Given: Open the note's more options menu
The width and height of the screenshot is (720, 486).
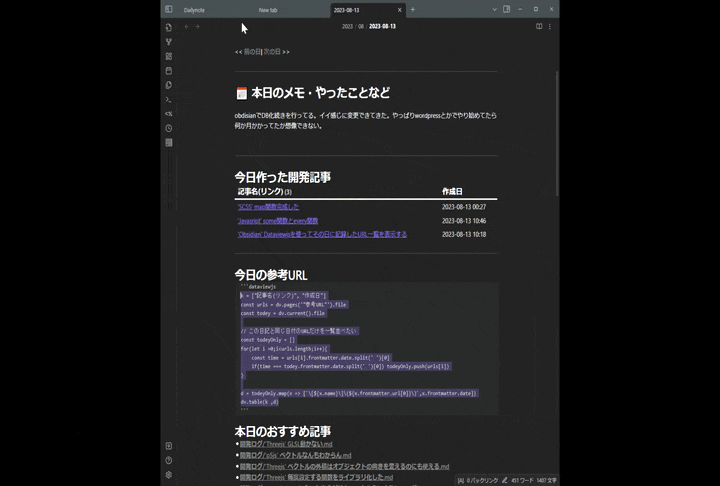Looking at the screenshot, I should tap(550, 26).
